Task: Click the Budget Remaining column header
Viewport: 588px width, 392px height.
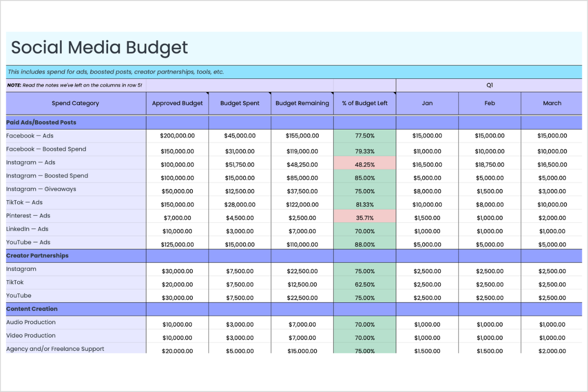Action: click(302, 103)
